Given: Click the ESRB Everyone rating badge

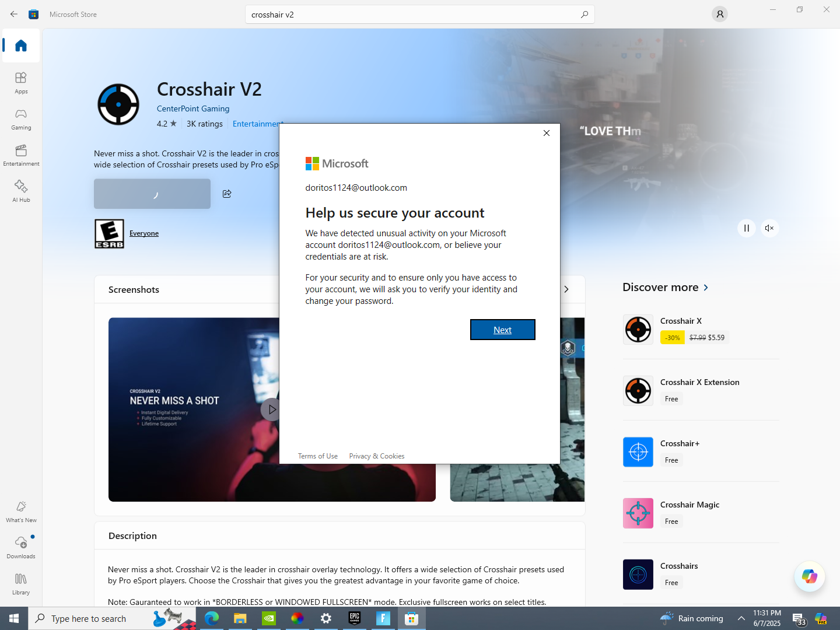Looking at the screenshot, I should pyautogui.click(x=109, y=234).
